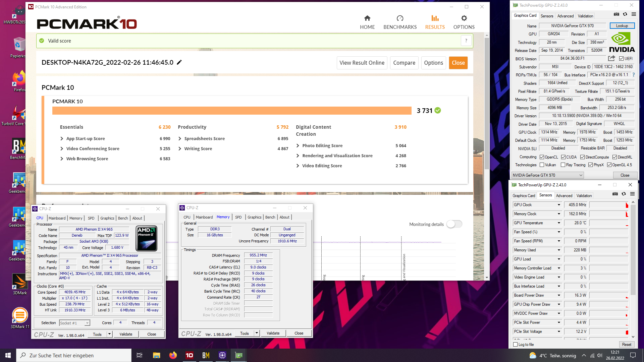
Task: Toggle CUDA checkbox in GPU-Z
Action: point(563,157)
